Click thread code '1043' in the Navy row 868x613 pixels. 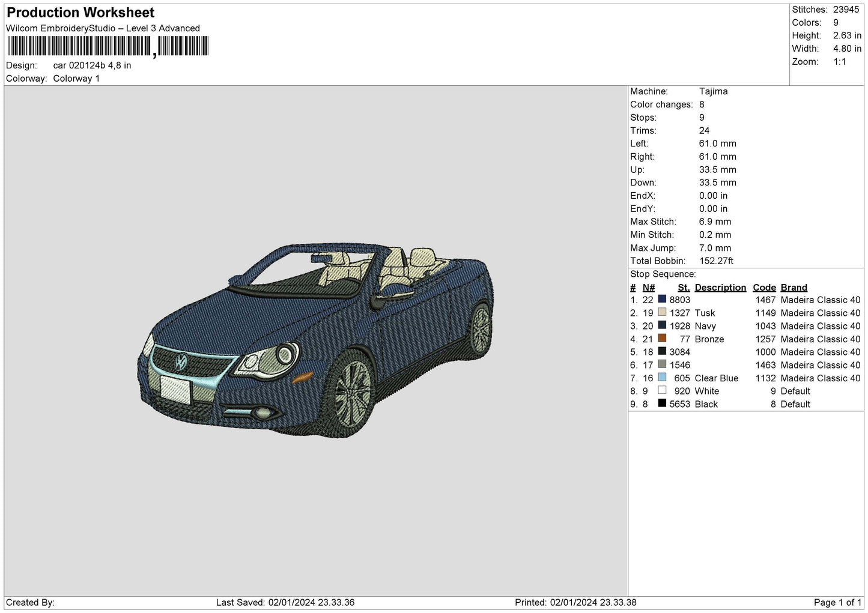pos(765,326)
